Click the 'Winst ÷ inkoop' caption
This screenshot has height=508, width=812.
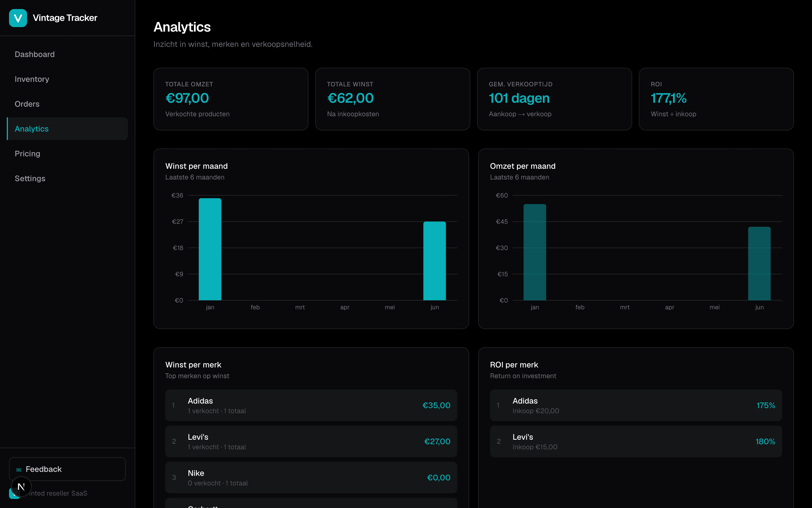[673, 114]
